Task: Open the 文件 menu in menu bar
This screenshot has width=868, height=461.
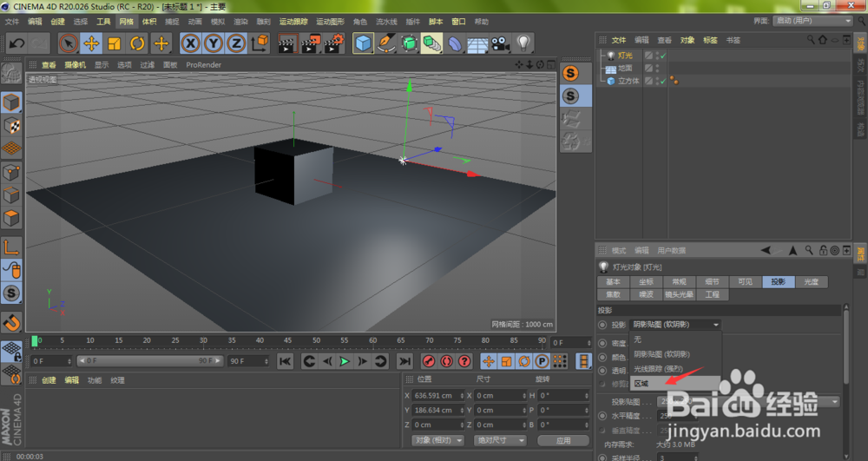Action: 11,22
